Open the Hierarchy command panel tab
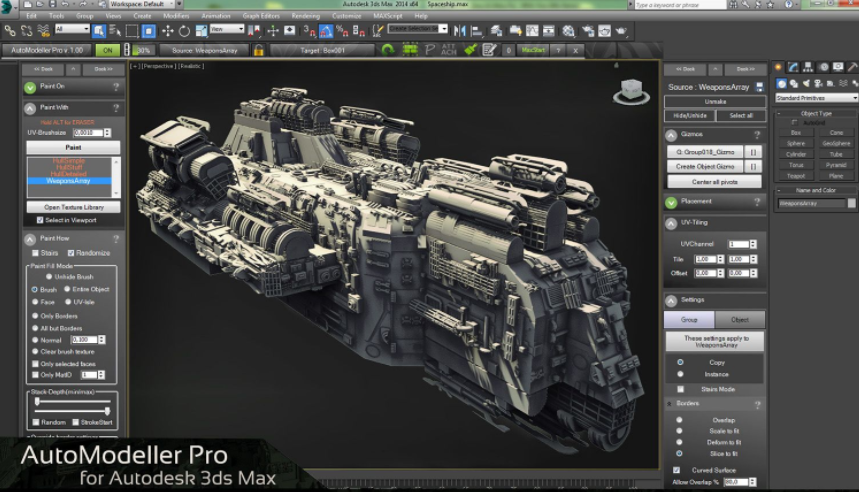859x492 pixels. (x=808, y=67)
